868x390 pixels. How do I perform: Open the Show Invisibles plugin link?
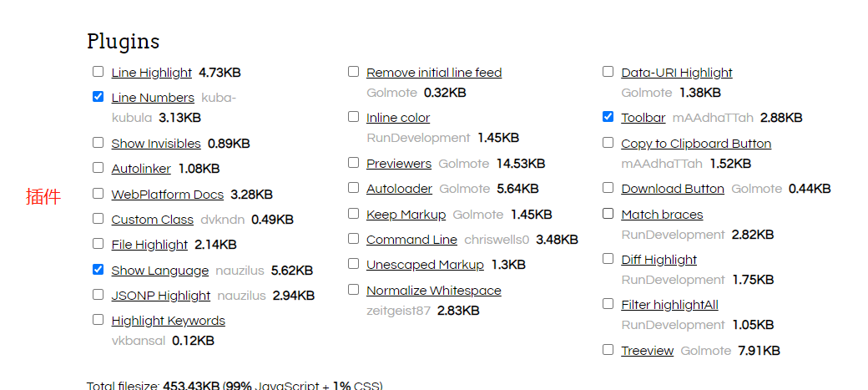point(156,144)
